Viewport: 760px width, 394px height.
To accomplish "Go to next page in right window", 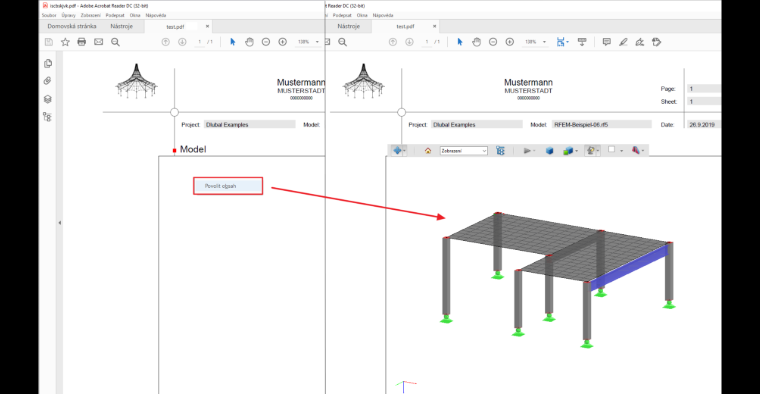I will click(410, 42).
